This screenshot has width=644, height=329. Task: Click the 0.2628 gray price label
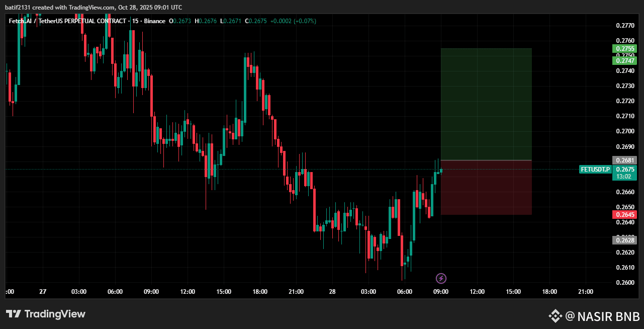coord(624,240)
